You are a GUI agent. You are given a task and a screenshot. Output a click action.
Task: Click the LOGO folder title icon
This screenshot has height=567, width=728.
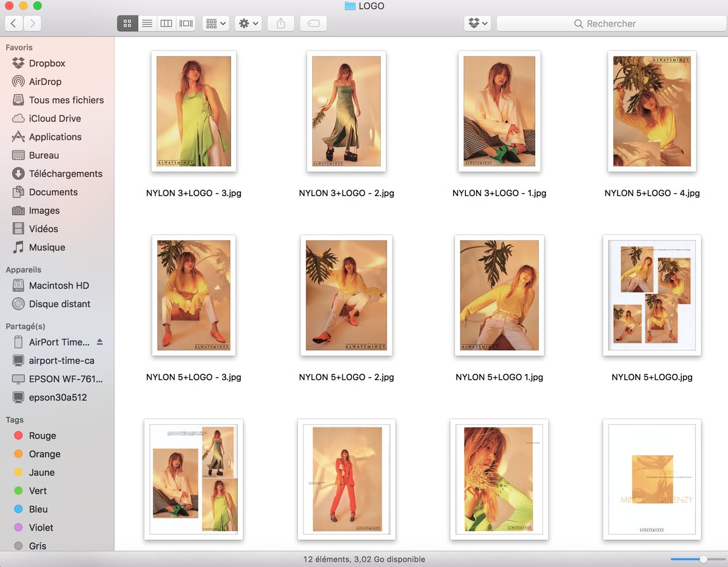pyautogui.click(x=350, y=6)
